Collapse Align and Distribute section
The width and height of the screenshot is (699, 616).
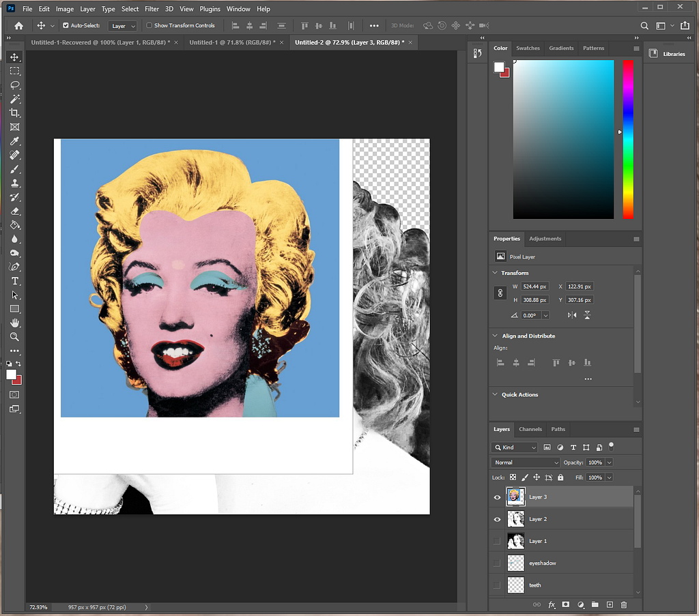[495, 336]
